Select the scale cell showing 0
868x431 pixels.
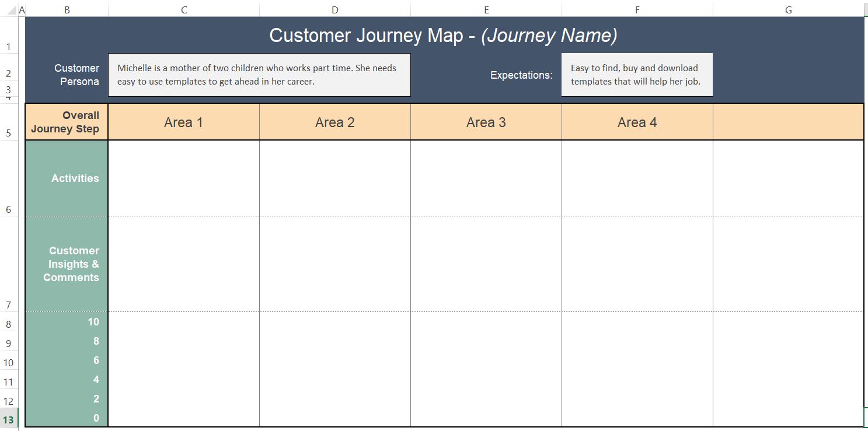point(67,418)
